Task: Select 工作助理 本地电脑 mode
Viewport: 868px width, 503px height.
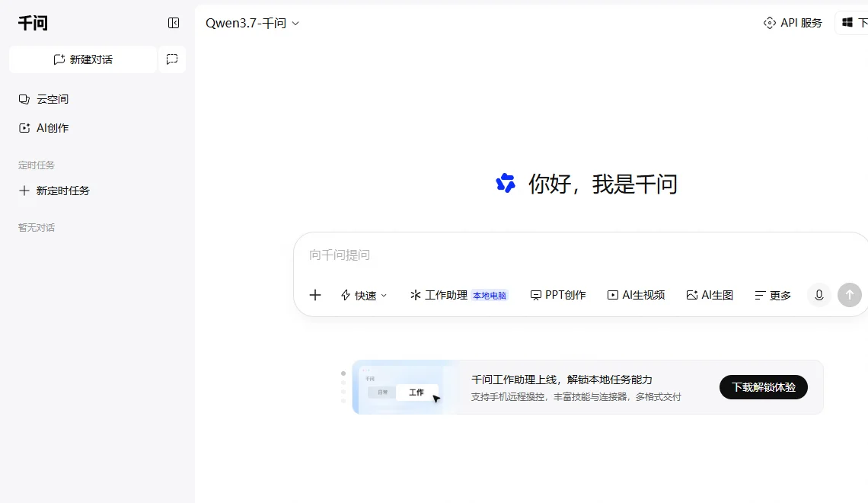Action: coord(458,295)
